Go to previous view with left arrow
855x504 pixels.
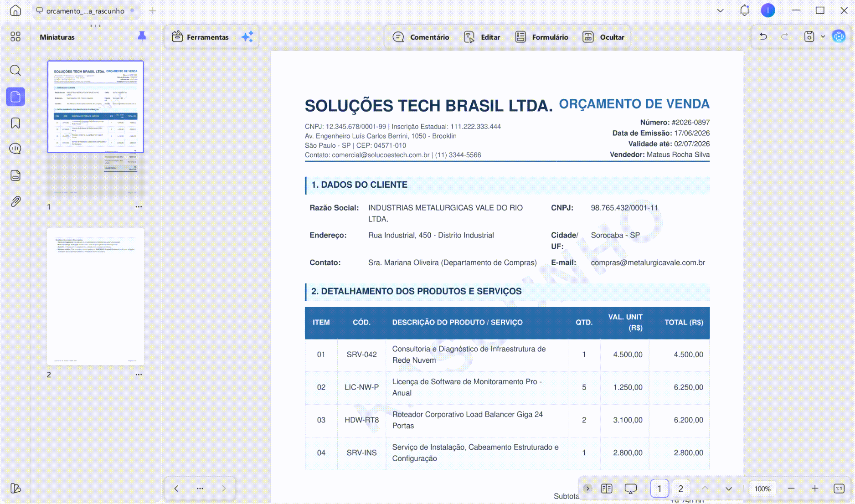[176, 489]
